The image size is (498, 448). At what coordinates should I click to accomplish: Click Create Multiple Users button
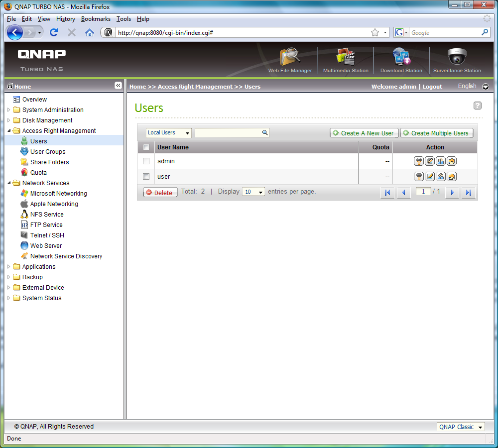tap(436, 133)
